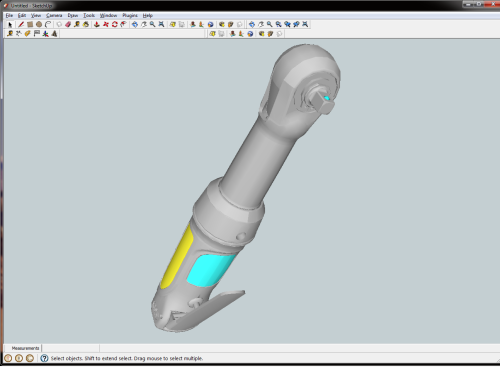Activate the Axes tool

point(46,33)
